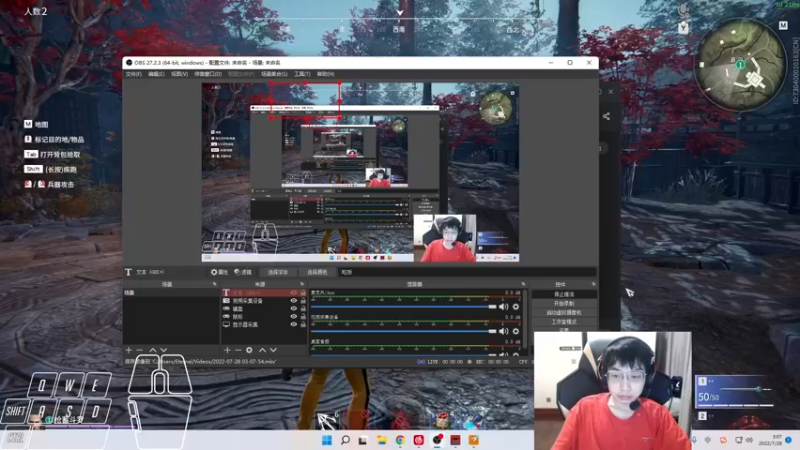
Task: Open the game map M icon near minimap
Action: pos(783,26)
